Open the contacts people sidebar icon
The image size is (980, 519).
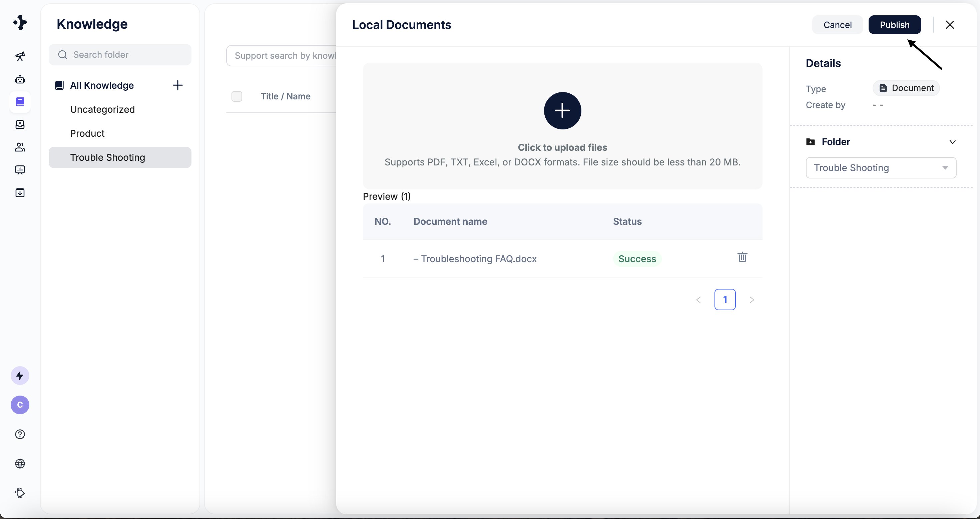click(20, 147)
